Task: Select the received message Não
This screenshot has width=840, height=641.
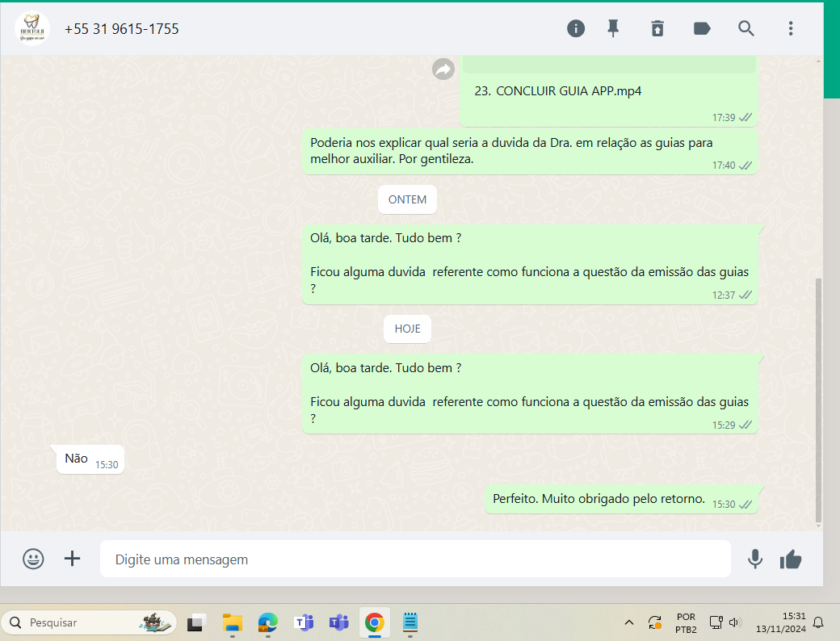Action: (x=90, y=459)
